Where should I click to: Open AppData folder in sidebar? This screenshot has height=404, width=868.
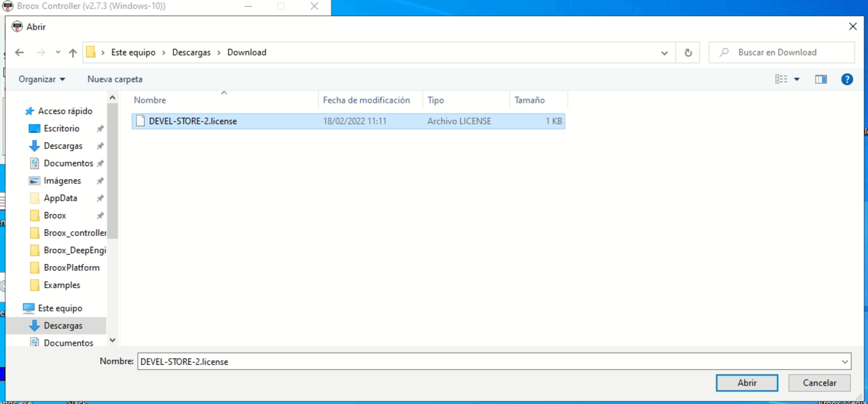pyautogui.click(x=60, y=198)
